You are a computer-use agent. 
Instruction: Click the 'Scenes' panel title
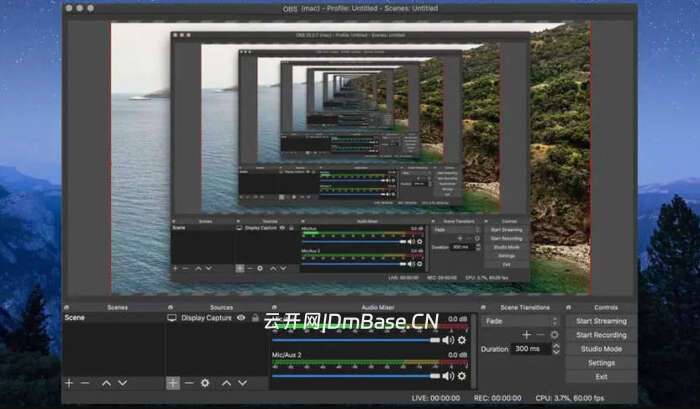coord(117,308)
